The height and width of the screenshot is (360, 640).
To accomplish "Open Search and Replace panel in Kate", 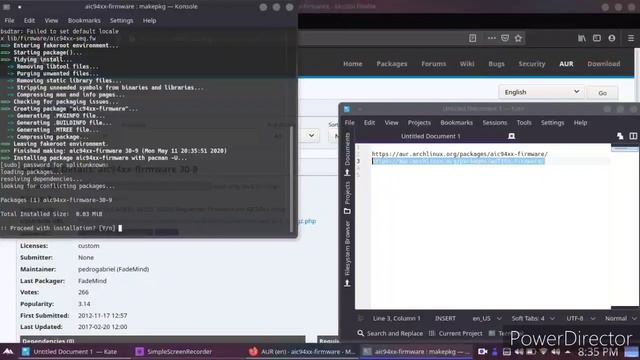I will [x=390, y=333].
